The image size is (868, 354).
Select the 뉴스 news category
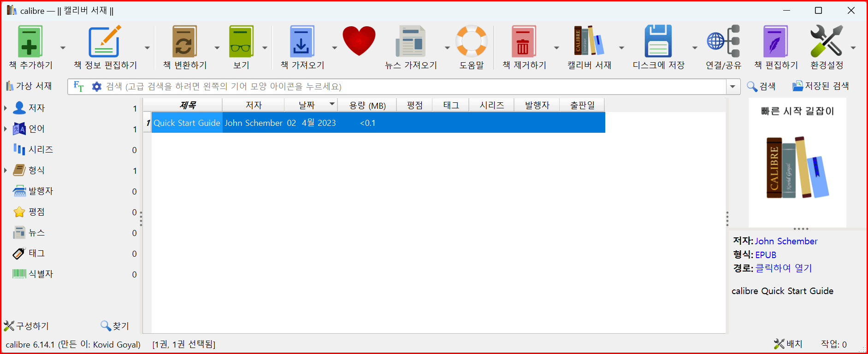click(x=36, y=232)
